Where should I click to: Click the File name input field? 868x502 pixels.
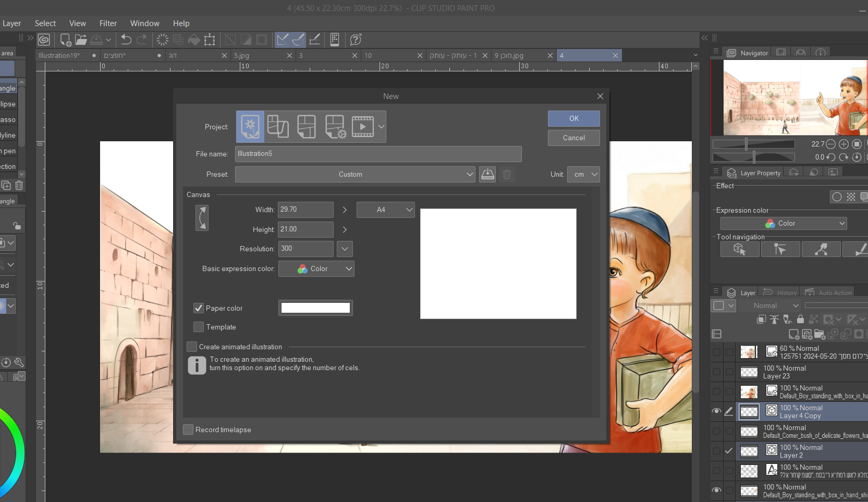pos(378,154)
